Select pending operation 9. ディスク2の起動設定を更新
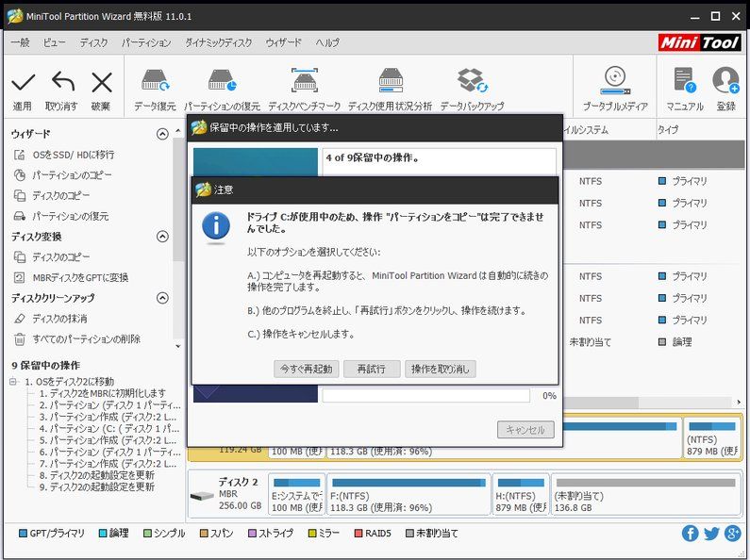This screenshot has height=560, width=750. [96, 486]
